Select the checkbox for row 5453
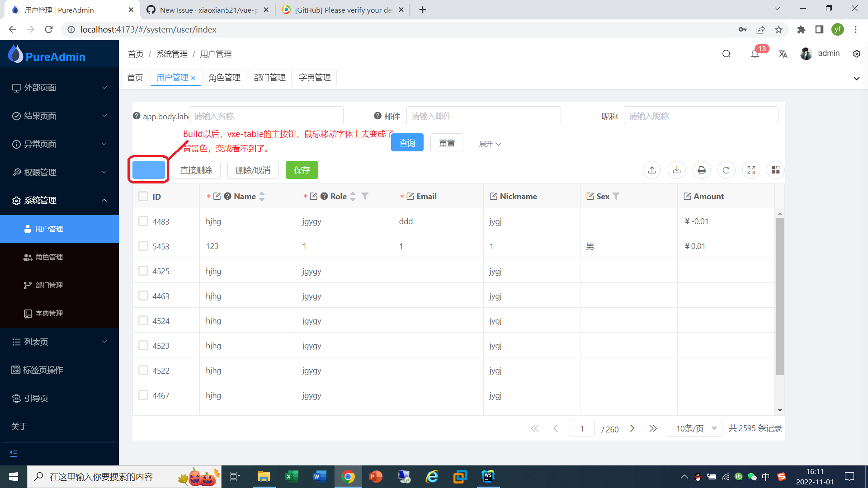Viewport: 868px width, 488px height. 143,246
